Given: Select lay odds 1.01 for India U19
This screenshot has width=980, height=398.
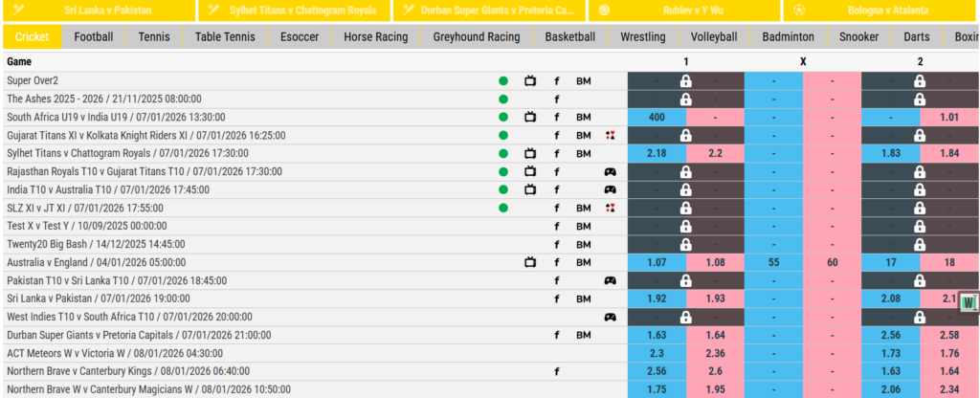Looking at the screenshot, I should click(949, 117).
